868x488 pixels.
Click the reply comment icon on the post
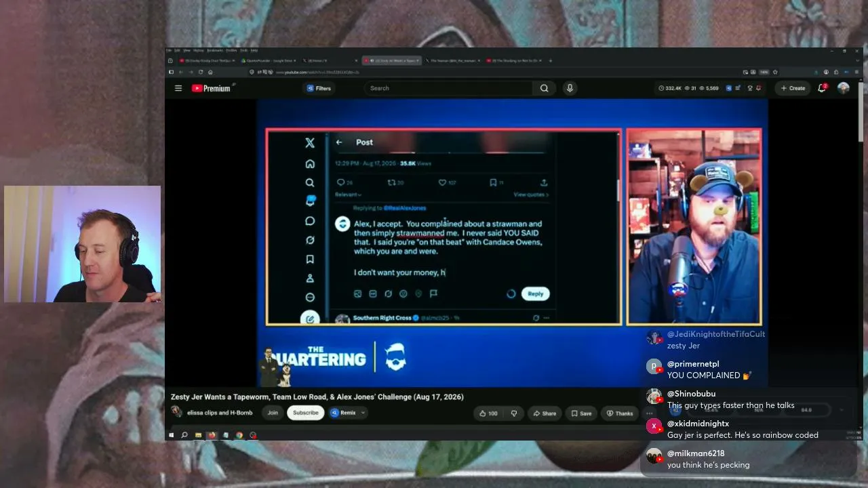(x=341, y=182)
